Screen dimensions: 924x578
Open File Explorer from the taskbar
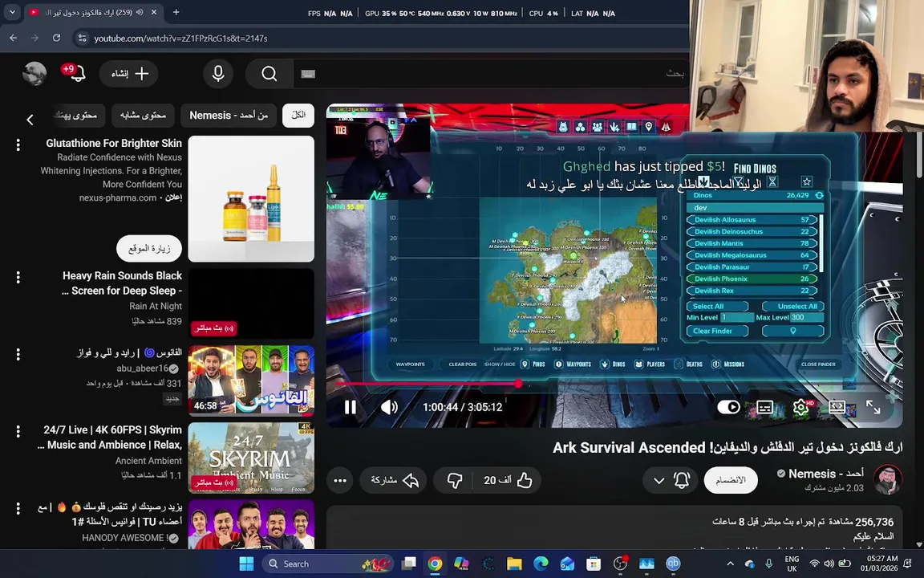point(514,564)
